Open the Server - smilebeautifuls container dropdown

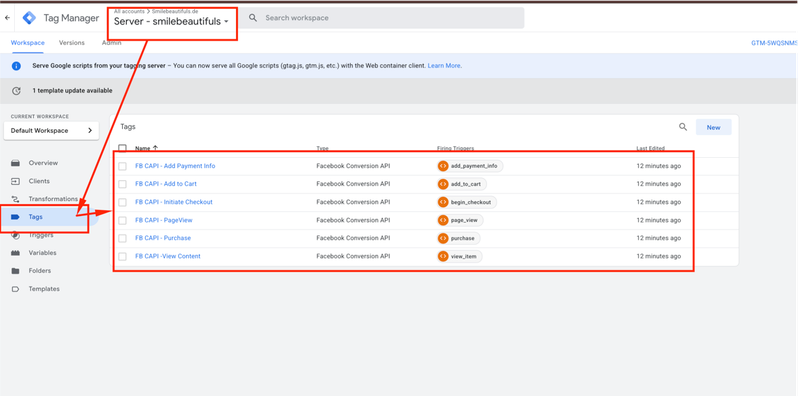[x=171, y=22]
